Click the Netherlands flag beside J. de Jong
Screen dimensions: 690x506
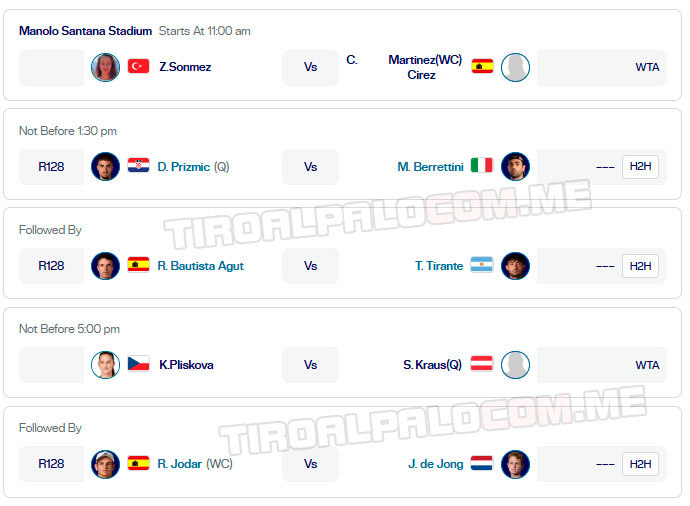pyautogui.click(x=482, y=463)
